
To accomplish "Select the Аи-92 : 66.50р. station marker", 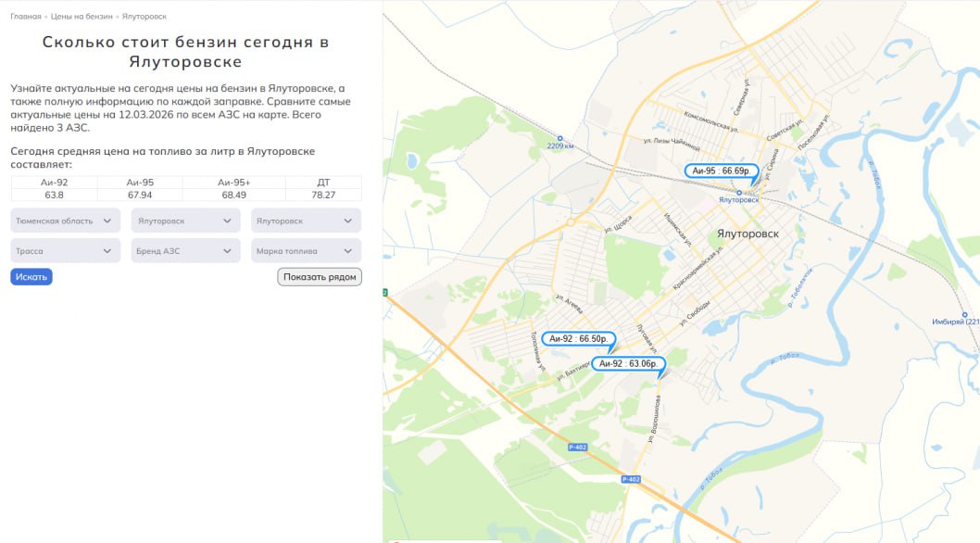I will pos(578,339).
